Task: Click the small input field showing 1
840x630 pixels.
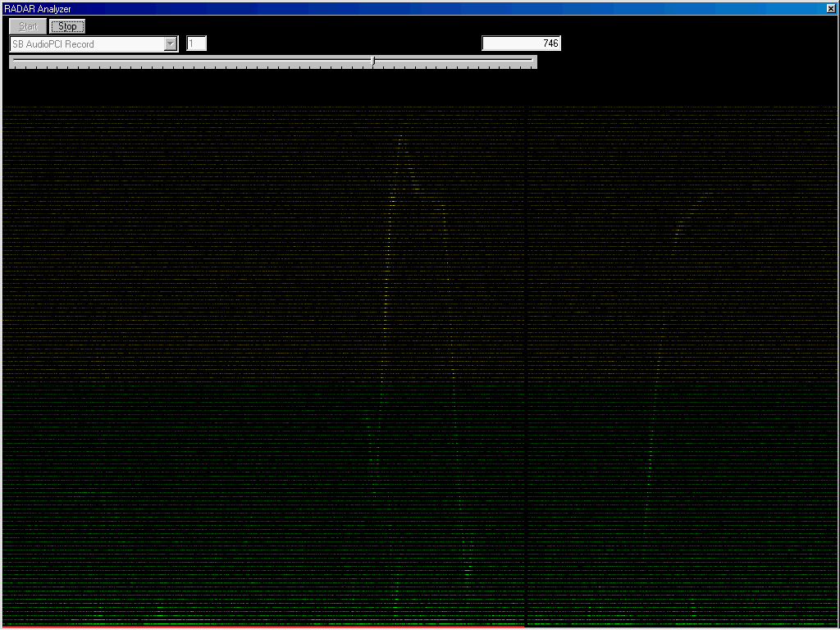Action: [x=196, y=43]
